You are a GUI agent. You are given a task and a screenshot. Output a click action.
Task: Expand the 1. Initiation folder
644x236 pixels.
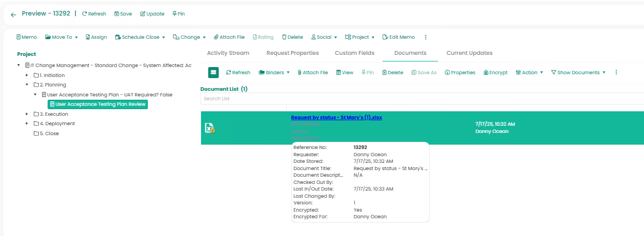[x=27, y=75]
